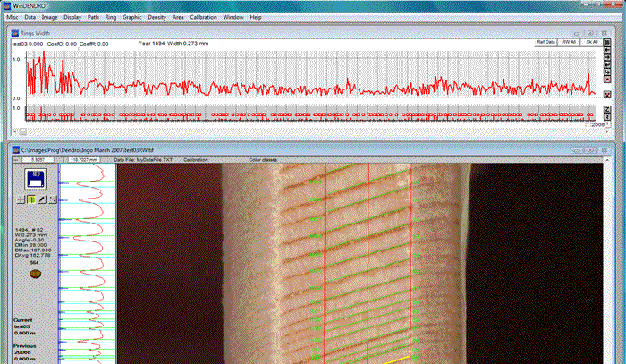Open the Window menu
The image size is (626, 364).
click(233, 17)
